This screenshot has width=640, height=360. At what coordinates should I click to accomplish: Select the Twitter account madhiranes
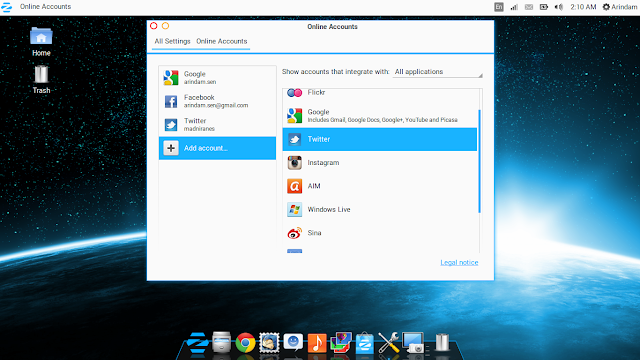point(217,124)
